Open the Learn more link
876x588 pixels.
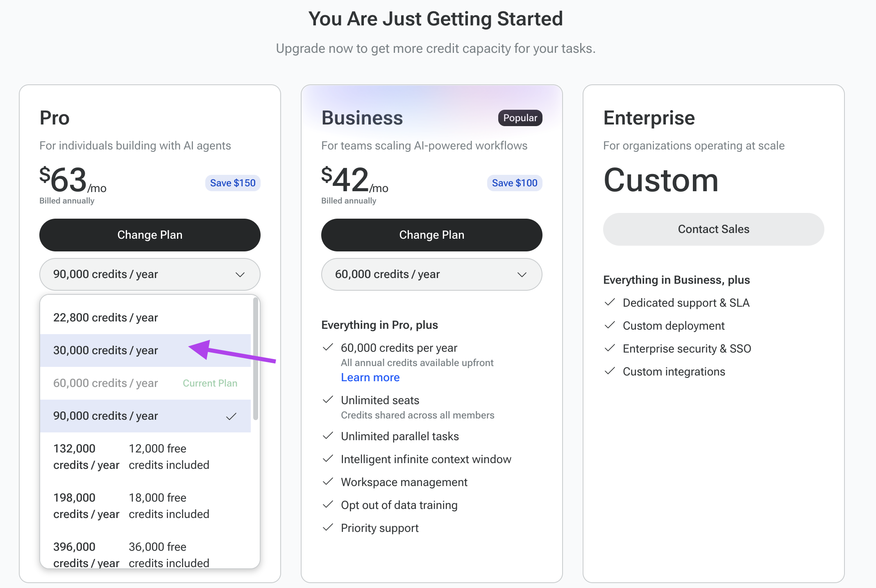coord(370,377)
